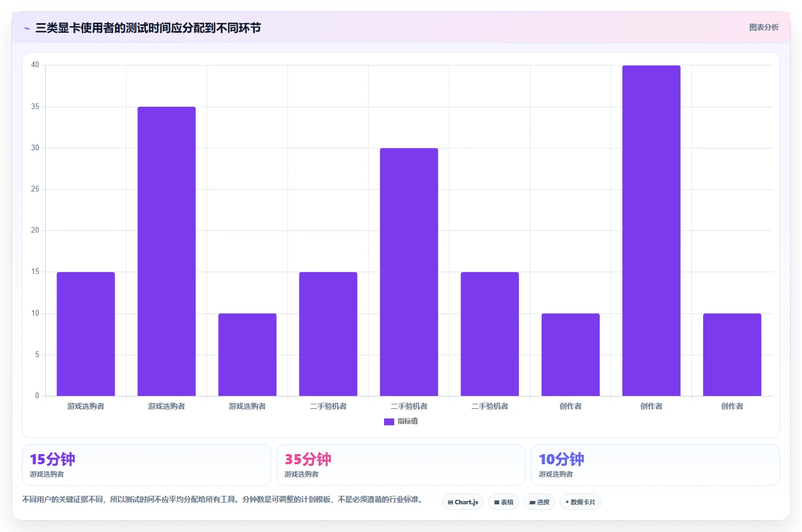Viewport: 802px width, 532px height.
Task: Click the lightning icon beside the chart title
Action: pyautogui.click(x=27, y=28)
